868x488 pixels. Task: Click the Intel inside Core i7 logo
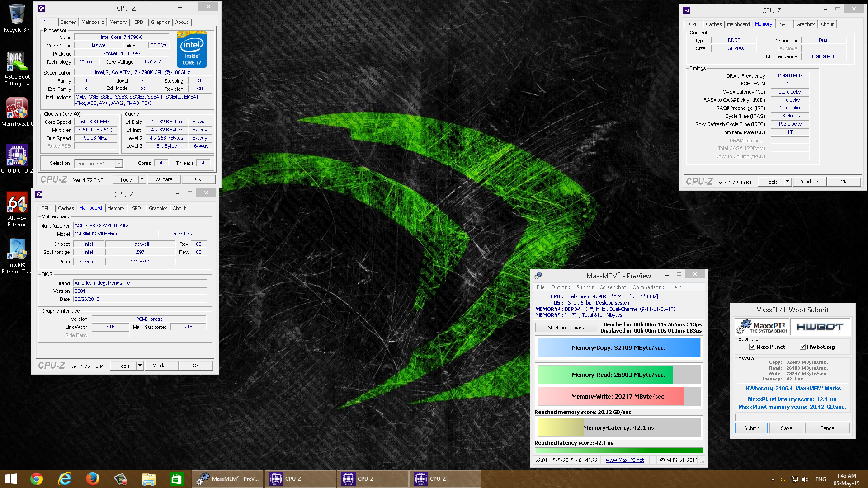(192, 49)
